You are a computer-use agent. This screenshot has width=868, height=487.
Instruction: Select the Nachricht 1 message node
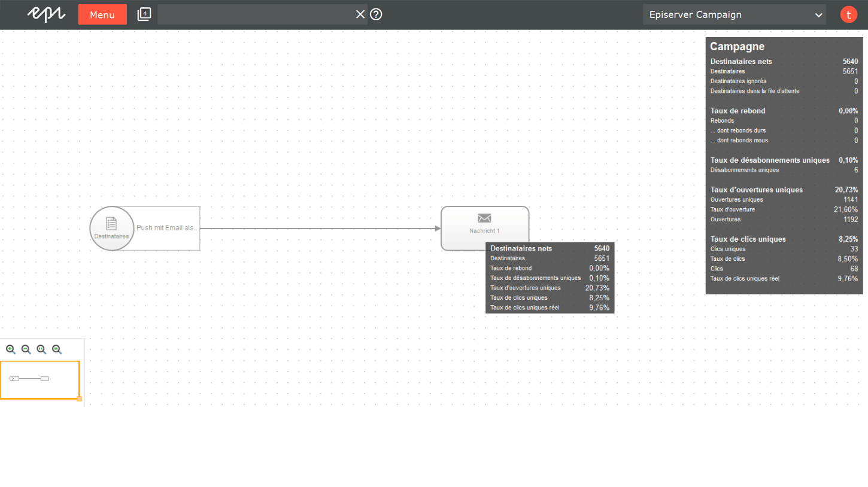[485, 229]
